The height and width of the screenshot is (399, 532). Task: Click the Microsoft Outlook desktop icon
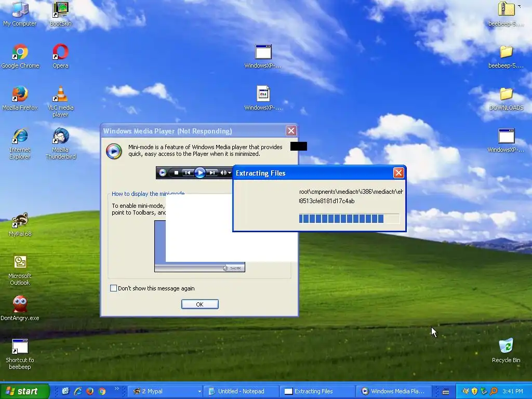click(x=20, y=270)
